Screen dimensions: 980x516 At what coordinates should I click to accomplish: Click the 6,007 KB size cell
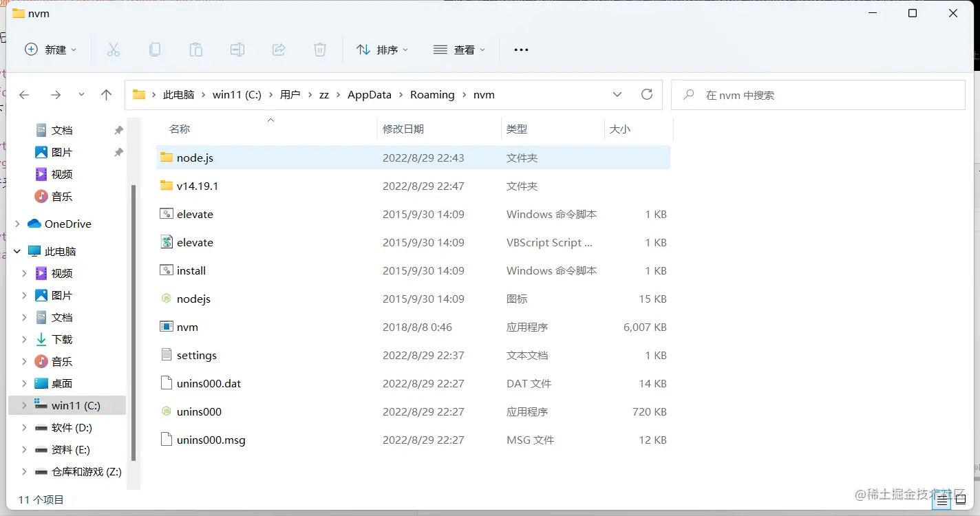645,327
